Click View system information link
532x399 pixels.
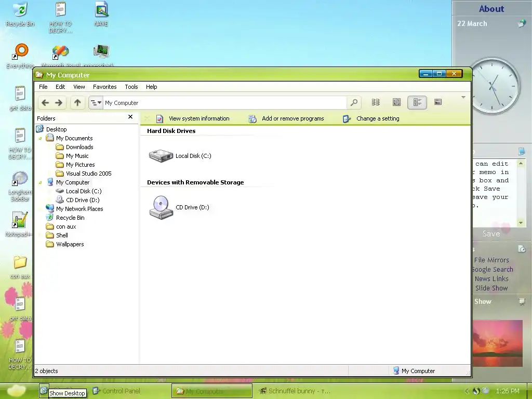199,118
